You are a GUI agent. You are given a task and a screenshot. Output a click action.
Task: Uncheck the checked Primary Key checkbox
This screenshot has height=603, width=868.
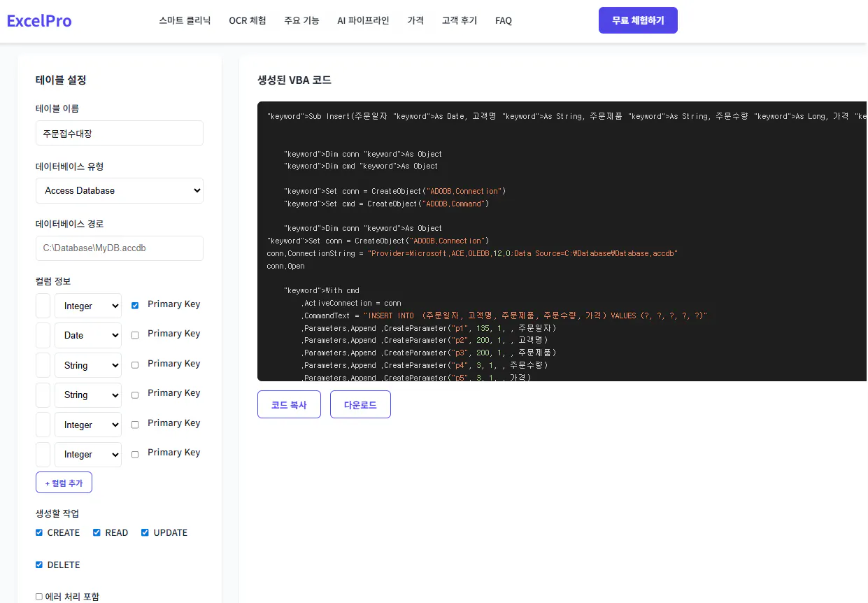pos(135,305)
